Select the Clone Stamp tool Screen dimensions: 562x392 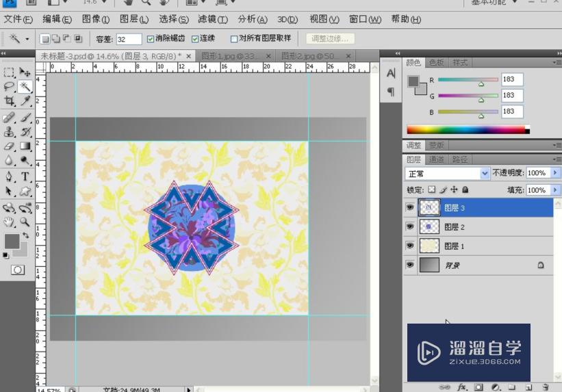pyautogui.click(x=9, y=131)
